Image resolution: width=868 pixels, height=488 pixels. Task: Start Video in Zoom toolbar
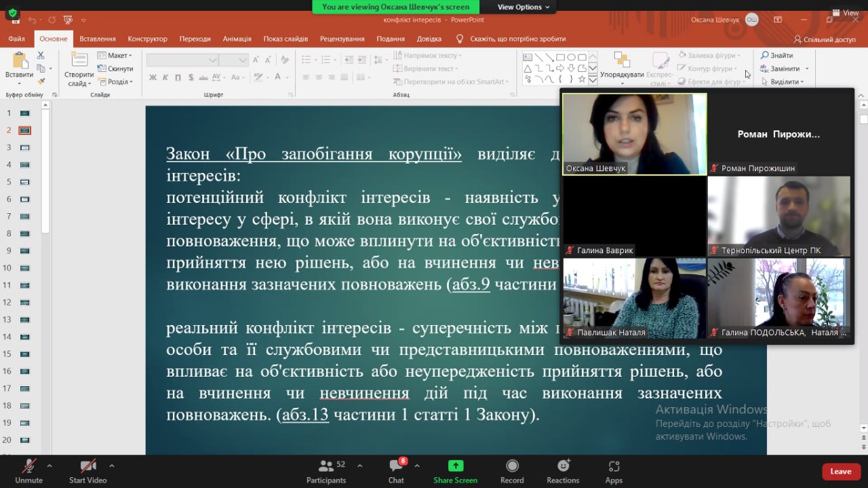88,471
